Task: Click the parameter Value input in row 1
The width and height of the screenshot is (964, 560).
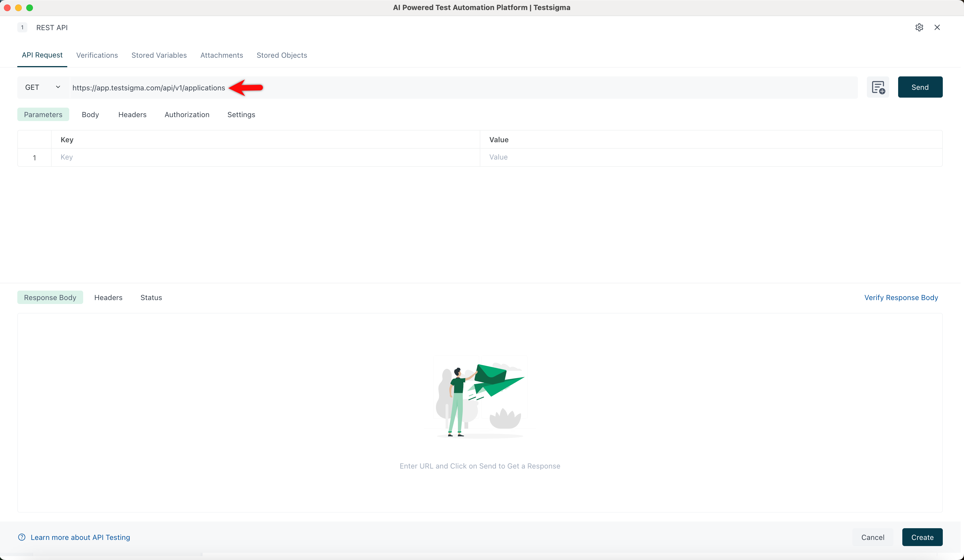Action: pos(711,157)
